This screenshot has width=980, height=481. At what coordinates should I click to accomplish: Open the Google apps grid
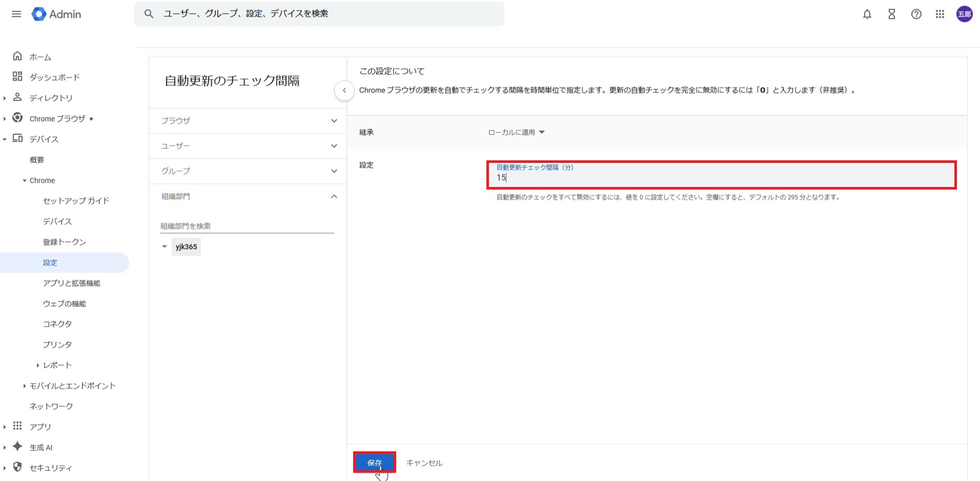click(940, 14)
